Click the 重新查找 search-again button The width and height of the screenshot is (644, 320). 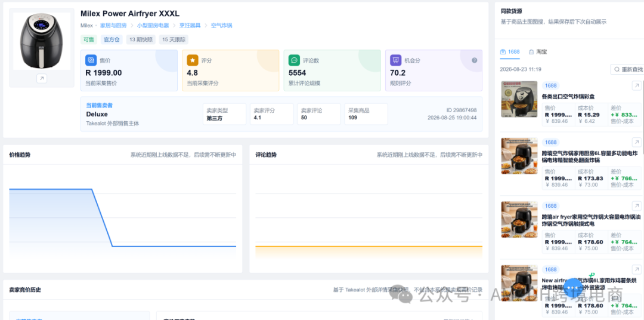627,69
